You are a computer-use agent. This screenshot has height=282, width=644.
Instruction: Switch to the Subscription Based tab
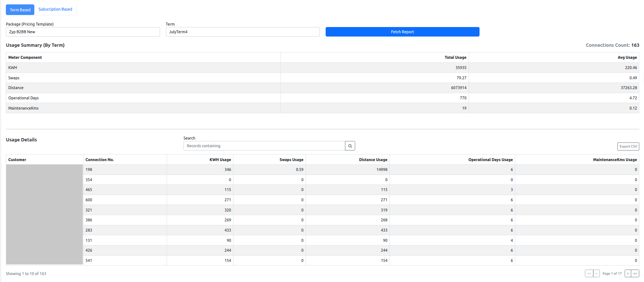coord(55,9)
